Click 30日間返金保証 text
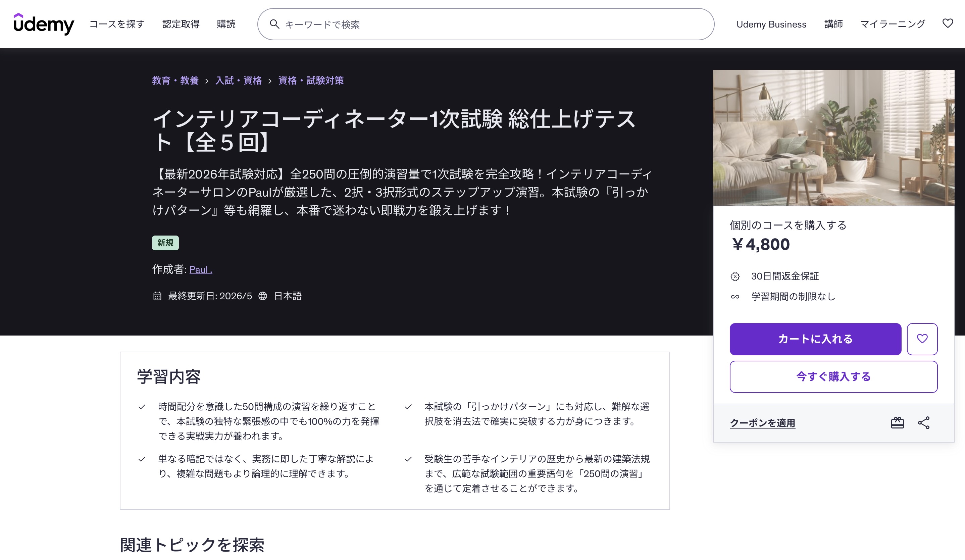965x560 pixels. [x=784, y=276]
